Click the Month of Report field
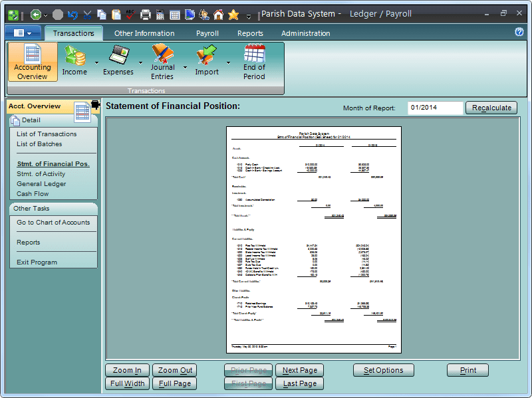The width and height of the screenshot is (532, 398). pyautogui.click(x=434, y=107)
